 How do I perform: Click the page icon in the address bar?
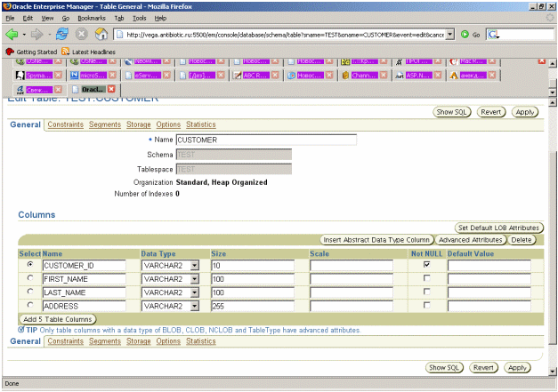click(x=120, y=35)
